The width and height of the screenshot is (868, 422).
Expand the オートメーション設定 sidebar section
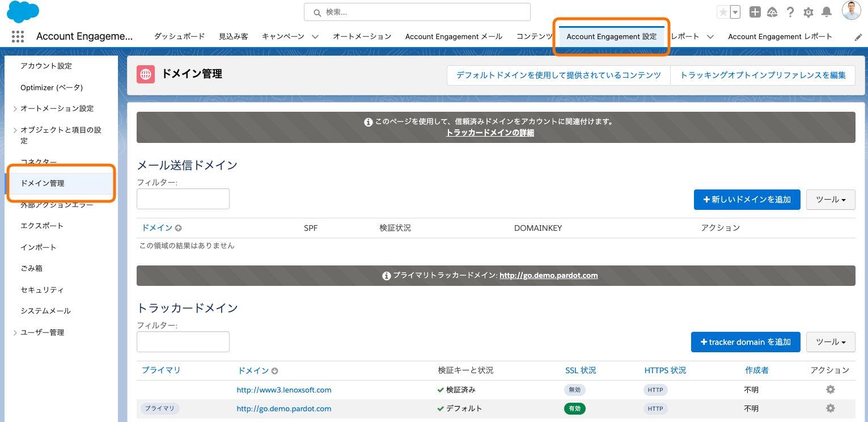(15, 108)
